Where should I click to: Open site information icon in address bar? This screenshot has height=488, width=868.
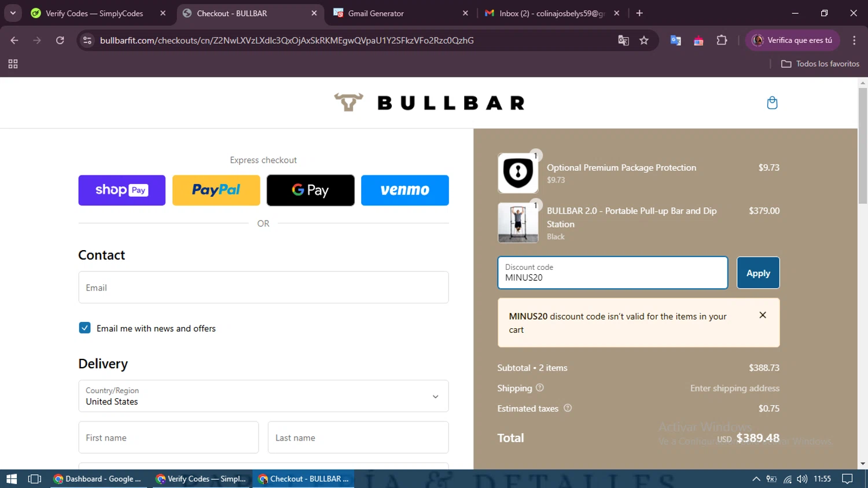coord(87,41)
